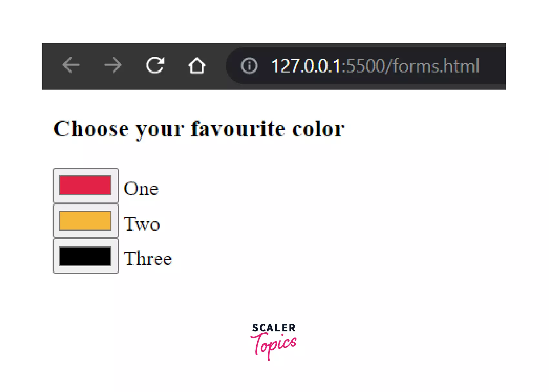
Task: Click the word "your" in the heading
Action: tap(160, 130)
